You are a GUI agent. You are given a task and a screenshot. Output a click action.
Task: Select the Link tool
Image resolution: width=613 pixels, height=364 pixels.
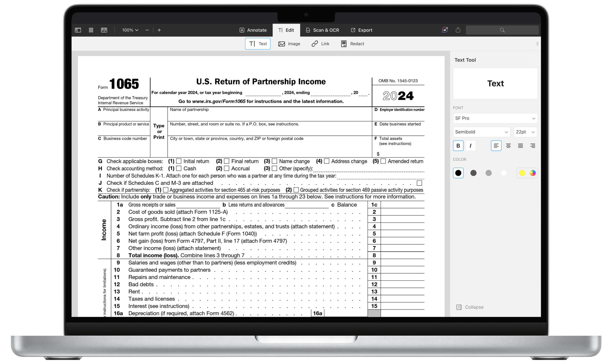pyautogui.click(x=320, y=44)
